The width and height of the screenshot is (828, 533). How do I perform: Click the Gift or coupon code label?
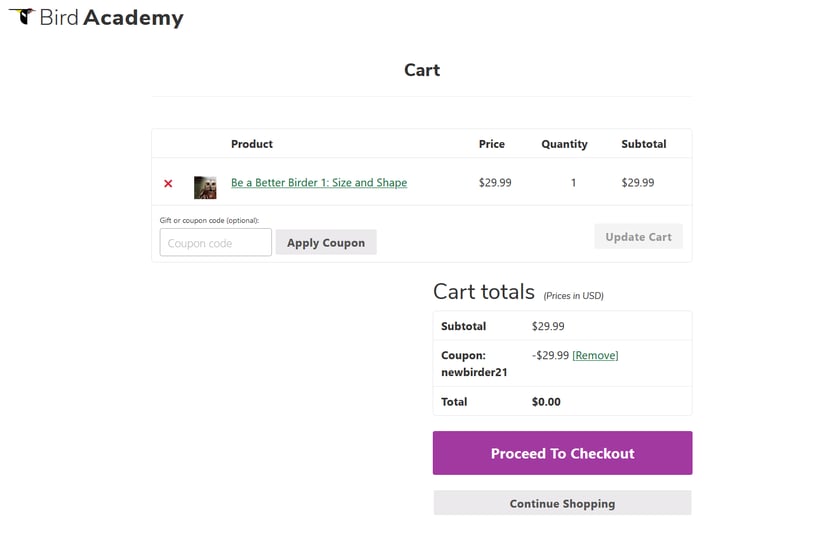(x=209, y=220)
